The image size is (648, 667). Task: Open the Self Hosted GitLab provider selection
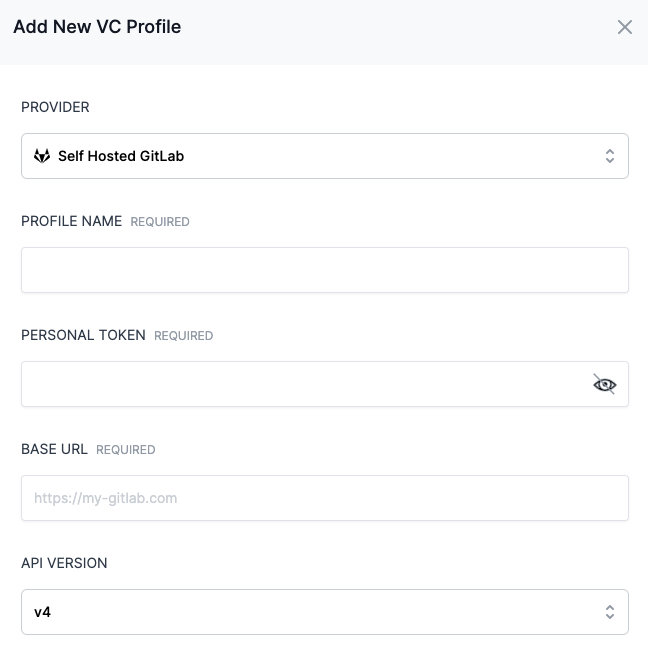[x=121, y=156]
